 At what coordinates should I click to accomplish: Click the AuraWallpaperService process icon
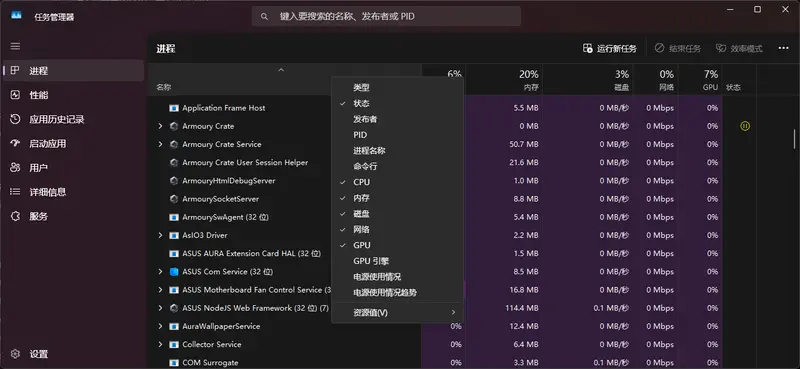(x=174, y=326)
